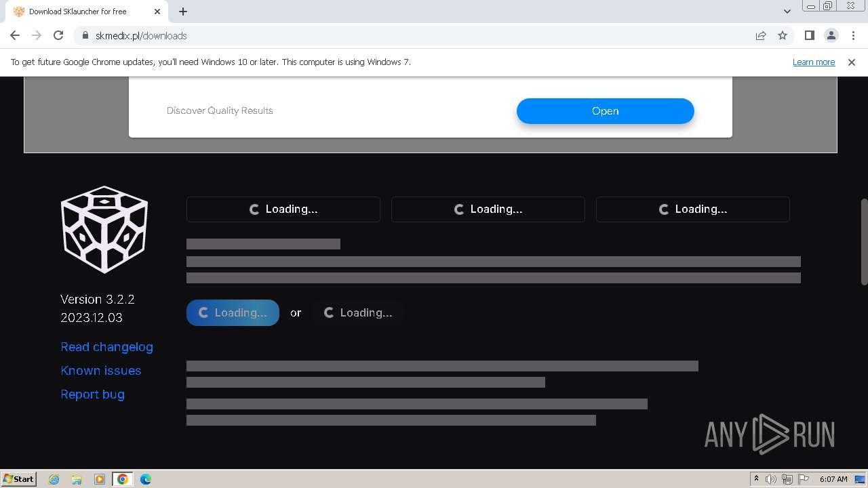Bookmark this page with star icon
Screen dimensions: 868x488
click(x=783, y=35)
